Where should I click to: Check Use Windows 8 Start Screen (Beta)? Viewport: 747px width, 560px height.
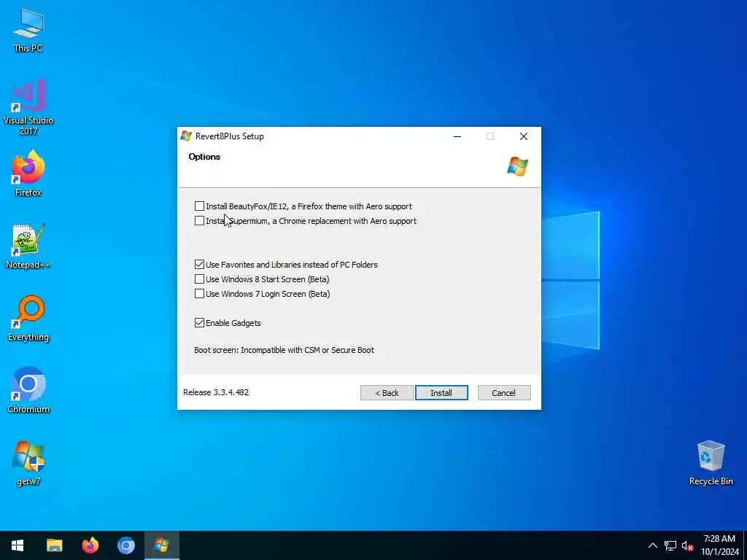click(x=200, y=279)
